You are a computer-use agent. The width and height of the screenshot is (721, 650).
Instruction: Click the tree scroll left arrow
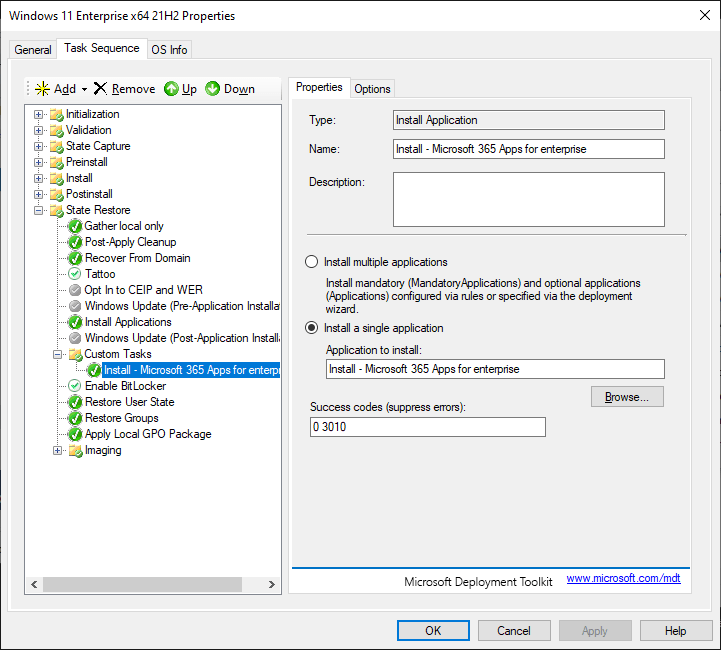point(34,584)
